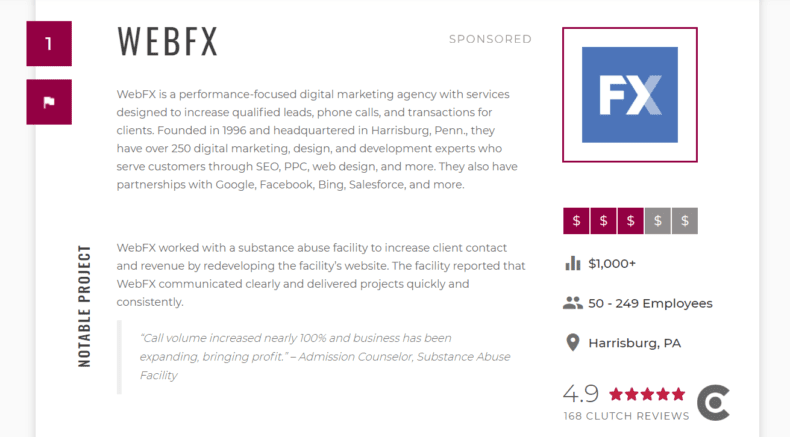Image resolution: width=790 pixels, height=437 pixels.
Task: Click the people icon beside employee count
Action: coord(573,303)
